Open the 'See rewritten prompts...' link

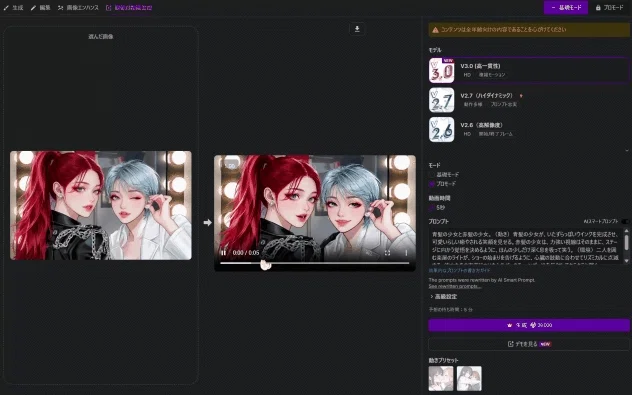click(x=455, y=286)
